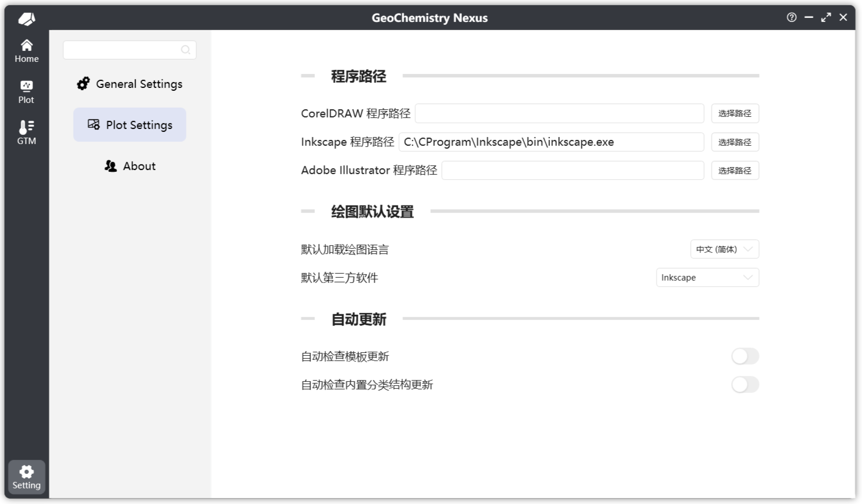Viewport: 862px width, 504px height.
Task: Open the Home page in sidebar
Action: click(x=27, y=51)
